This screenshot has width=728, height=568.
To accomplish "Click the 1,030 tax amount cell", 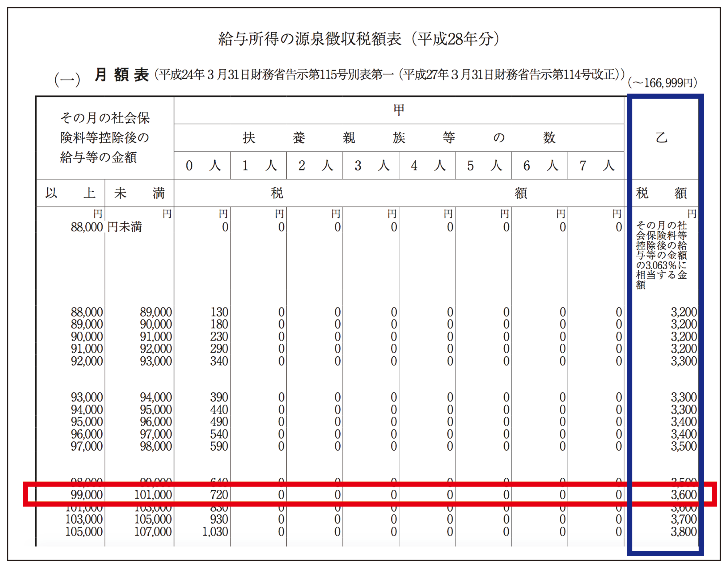I will [x=215, y=532].
